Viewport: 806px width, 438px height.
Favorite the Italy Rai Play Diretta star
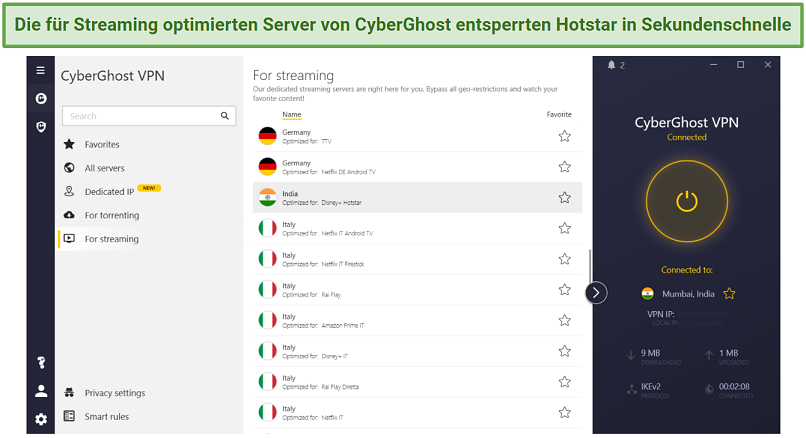[564, 382]
